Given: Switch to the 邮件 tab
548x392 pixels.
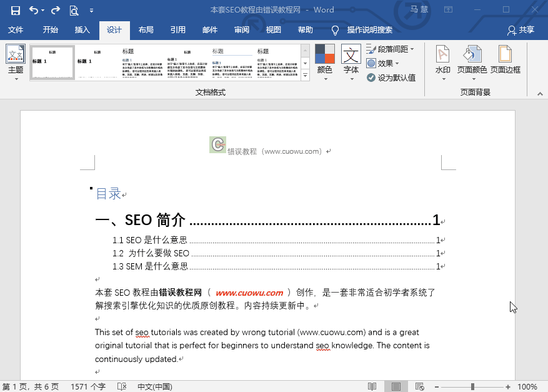Looking at the screenshot, I should click(x=210, y=30).
